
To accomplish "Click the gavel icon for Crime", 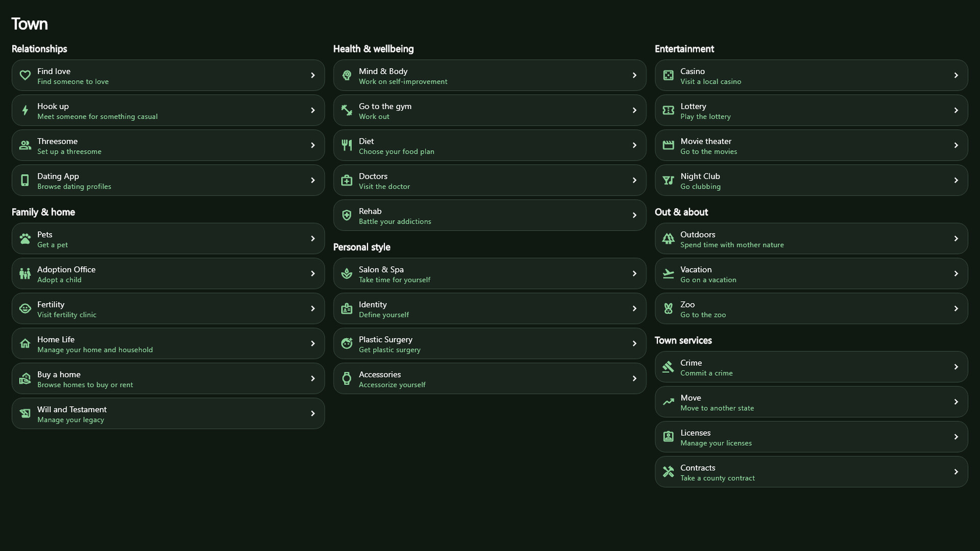I will pos(668,367).
